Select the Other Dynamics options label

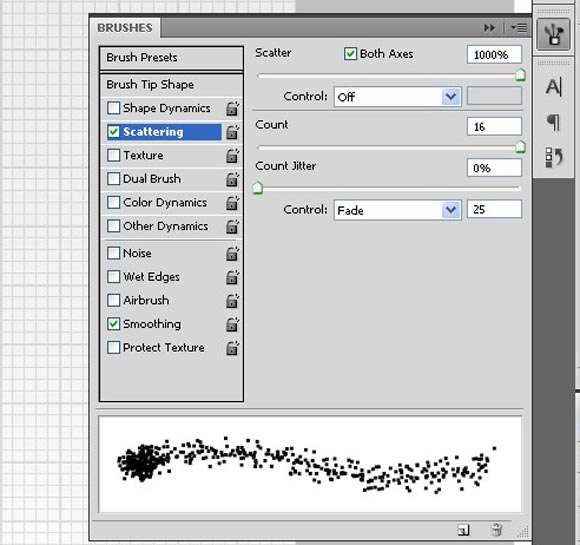(x=166, y=226)
